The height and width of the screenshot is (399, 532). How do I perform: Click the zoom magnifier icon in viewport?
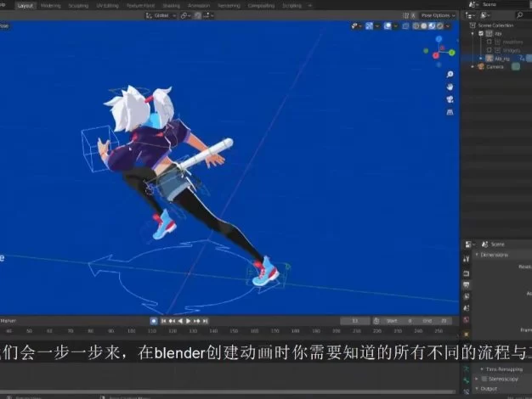tap(449, 74)
